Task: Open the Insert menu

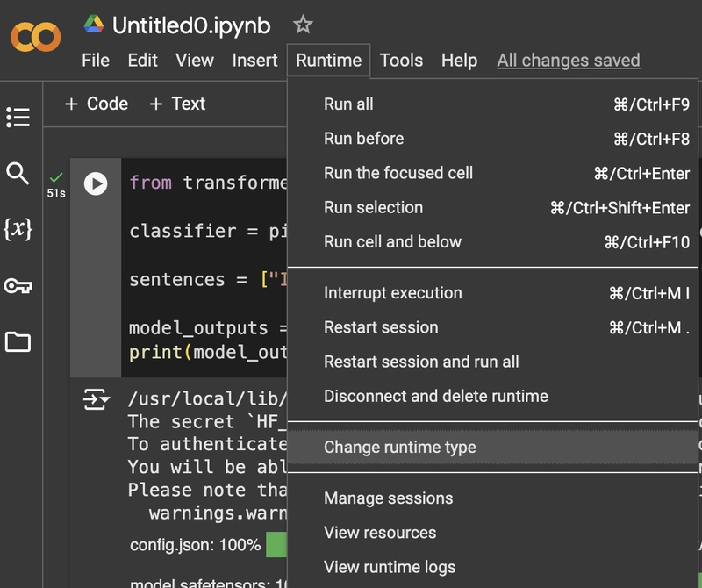Action: coord(254,60)
